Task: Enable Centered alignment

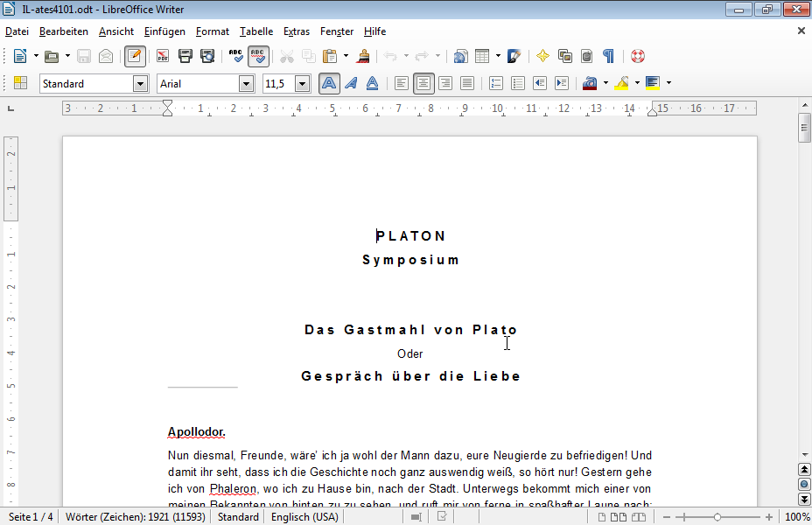Action: pyautogui.click(x=423, y=83)
